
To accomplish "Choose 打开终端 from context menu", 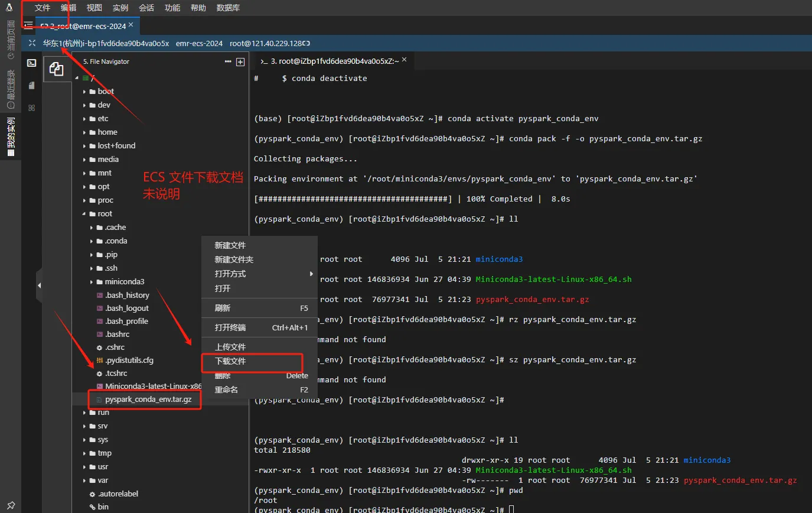I will point(259,327).
